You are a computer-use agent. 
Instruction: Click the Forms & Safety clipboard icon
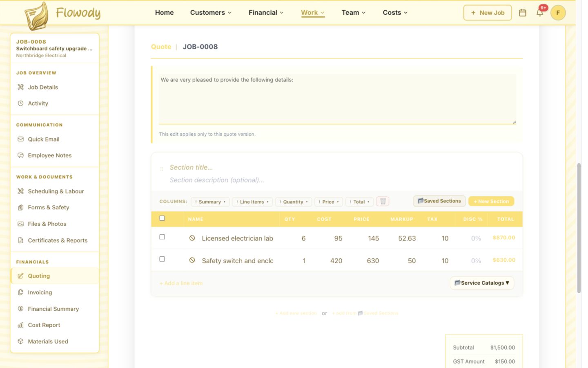pos(20,208)
